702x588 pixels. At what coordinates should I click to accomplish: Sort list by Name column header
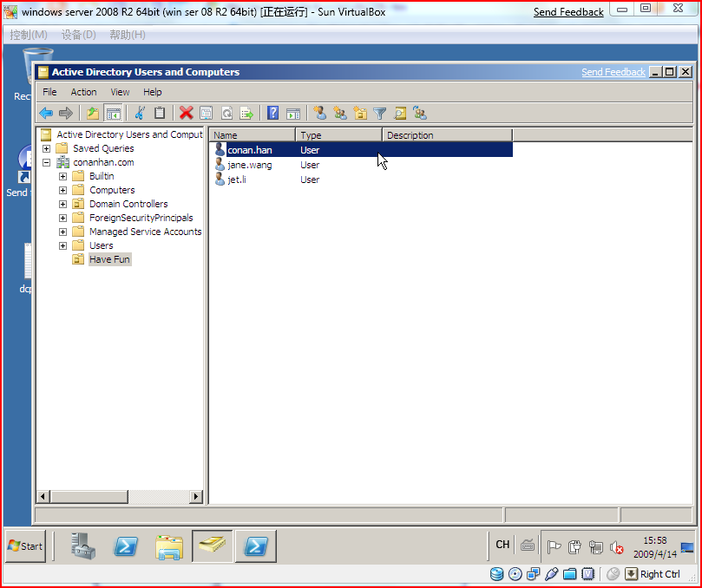tap(253, 135)
